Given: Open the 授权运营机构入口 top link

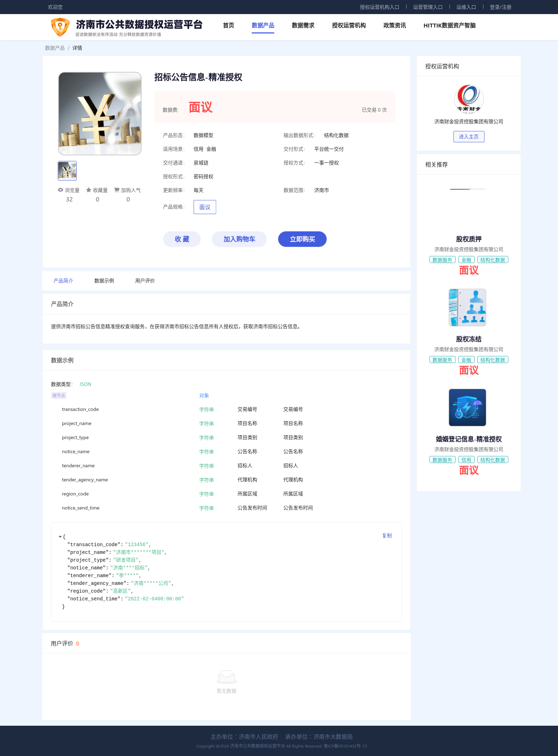Looking at the screenshot, I should coord(380,7).
